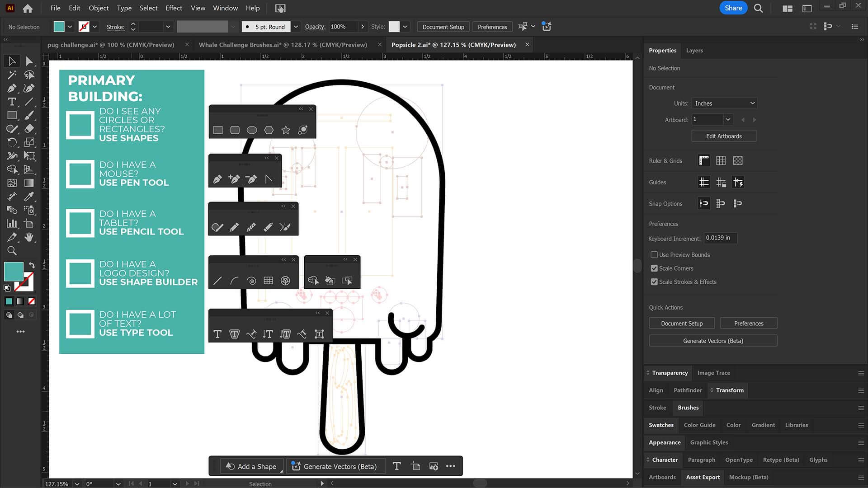Select the Pen tool in left toolbar
The image size is (868, 488).
[12, 88]
